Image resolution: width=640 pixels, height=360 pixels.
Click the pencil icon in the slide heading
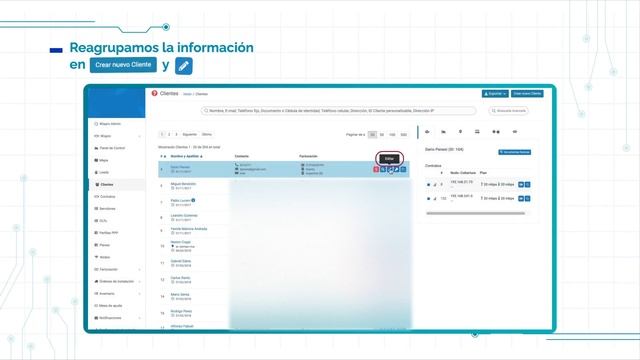click(184, 66)
